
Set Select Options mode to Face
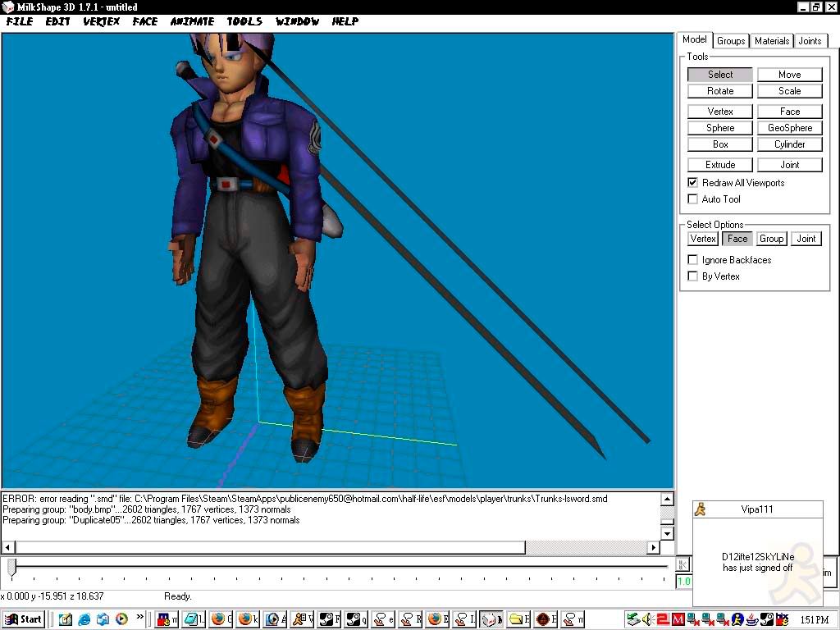tap(737, 239)
